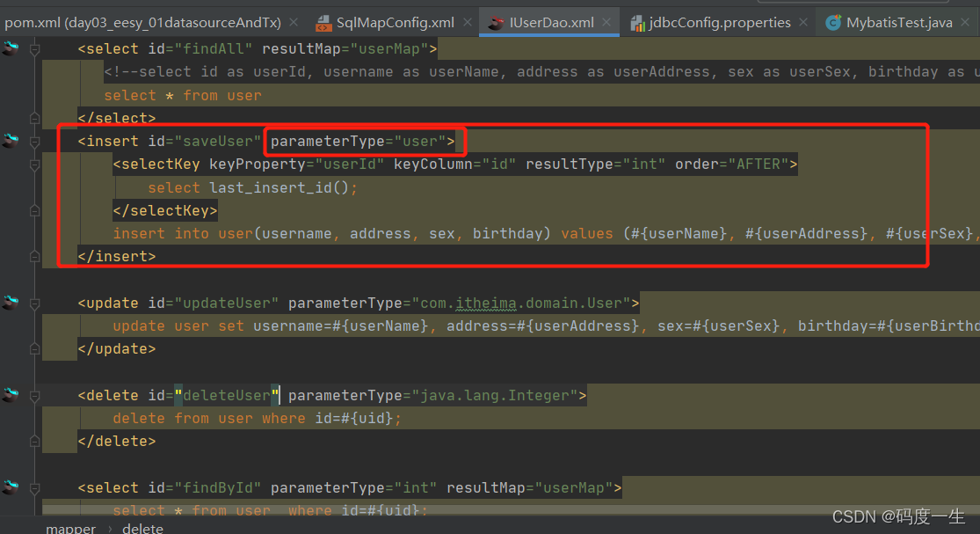Click the id value "saveUser"
The width and height of the screenshot is (980, 534).
tap(218, 142)
